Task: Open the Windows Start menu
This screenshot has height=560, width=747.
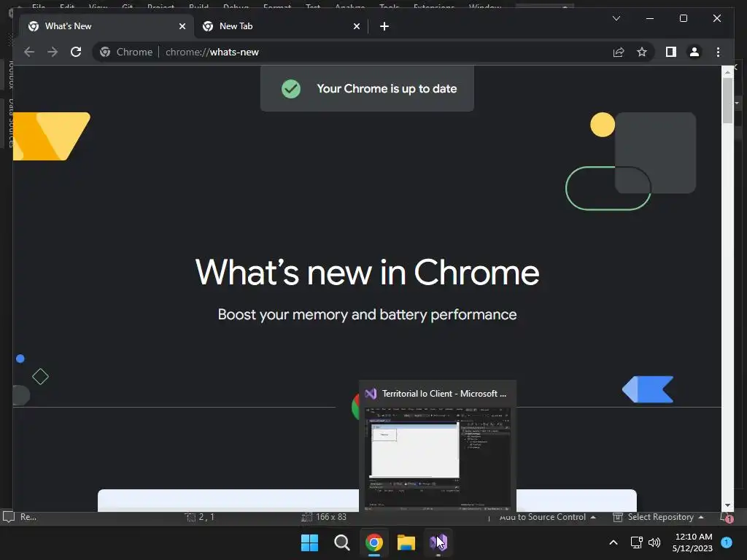Action: (x=309, y=542)
